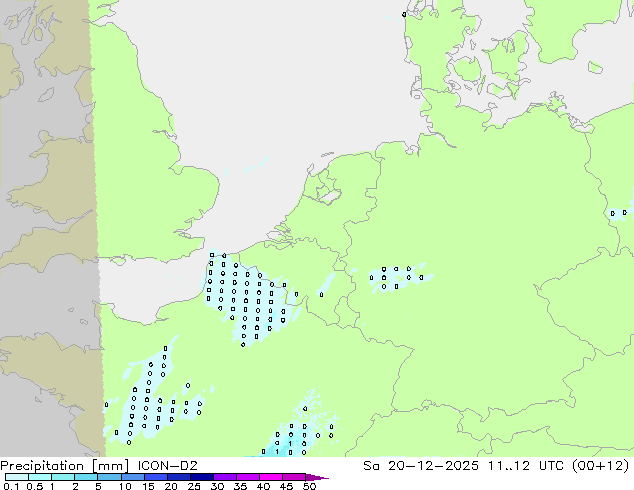Click the '15' legend value label

[148, 486]
